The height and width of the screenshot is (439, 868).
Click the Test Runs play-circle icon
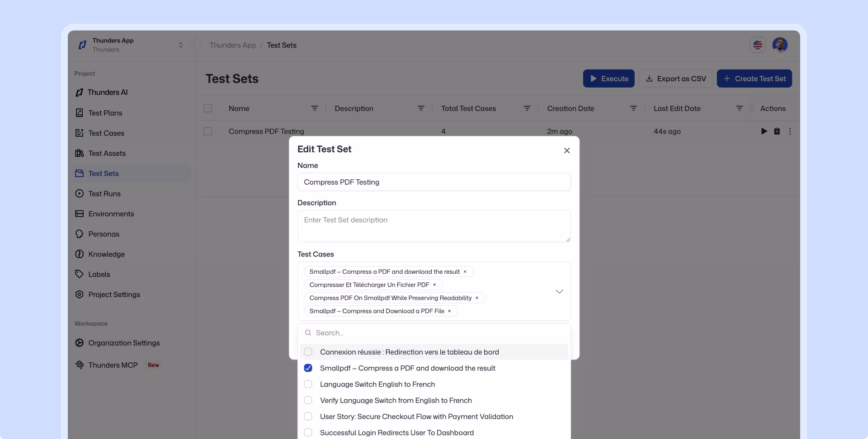[79, 194]
